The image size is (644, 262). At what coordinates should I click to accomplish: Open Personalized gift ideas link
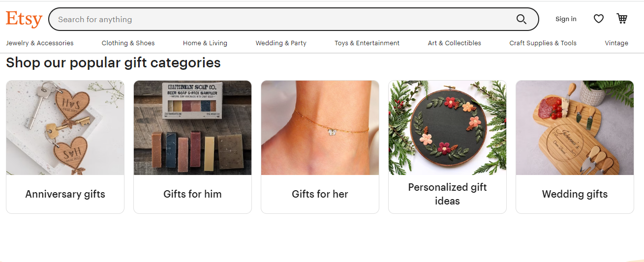tap(447, 194)
